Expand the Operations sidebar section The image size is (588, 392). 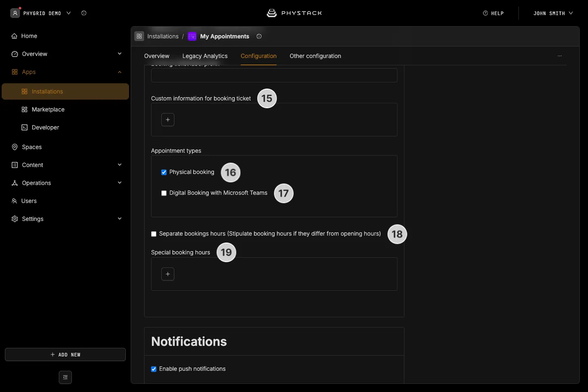coord(120,183)
